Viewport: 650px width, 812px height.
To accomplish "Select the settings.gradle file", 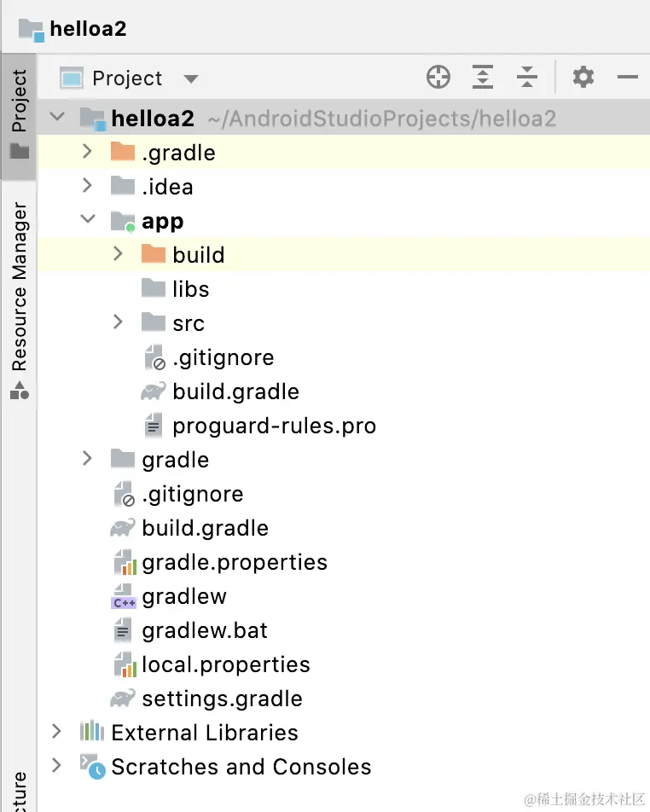I will click(222, 699).
